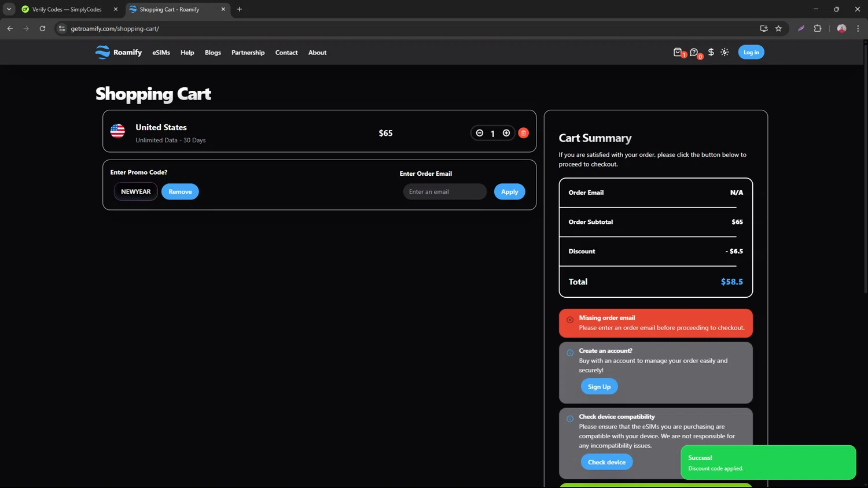Click the Log in button
The height and width of the screenshot is (488, 868).
click(x=751, y=52)
